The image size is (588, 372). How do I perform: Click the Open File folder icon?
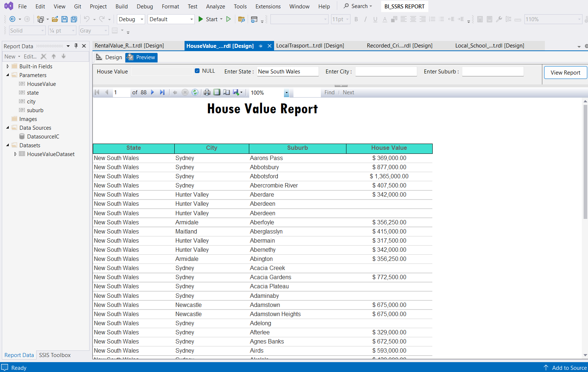point(55,19)
